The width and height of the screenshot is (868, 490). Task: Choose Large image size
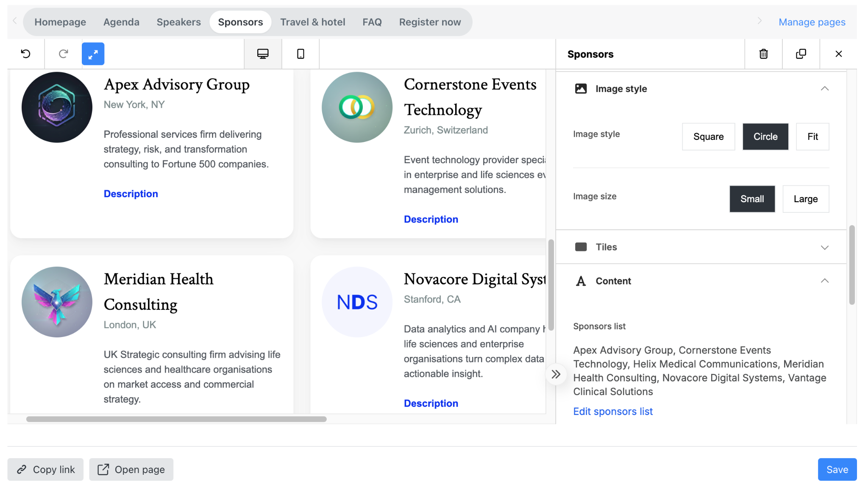tap(806, 199)
